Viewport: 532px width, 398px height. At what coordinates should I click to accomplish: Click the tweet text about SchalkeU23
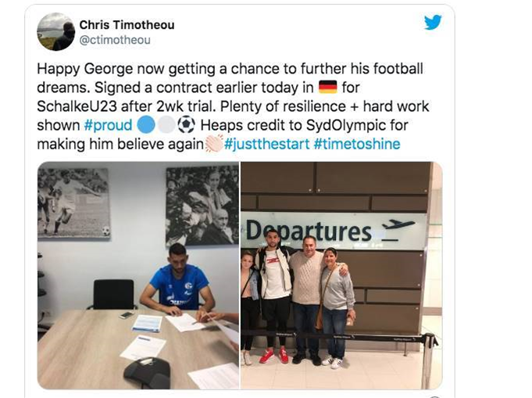click(x=233, y=106)
